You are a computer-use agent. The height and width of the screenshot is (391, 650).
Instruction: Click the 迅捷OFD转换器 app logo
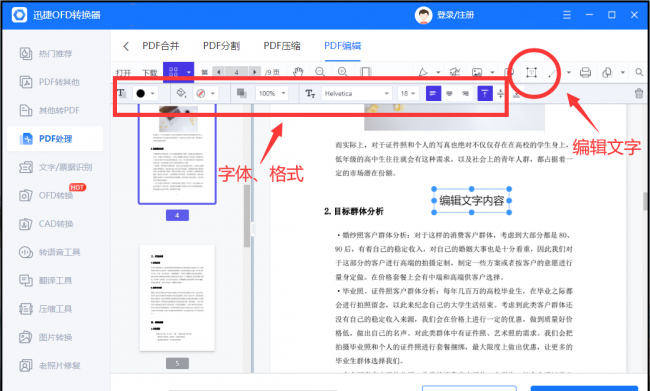(19, 15)
